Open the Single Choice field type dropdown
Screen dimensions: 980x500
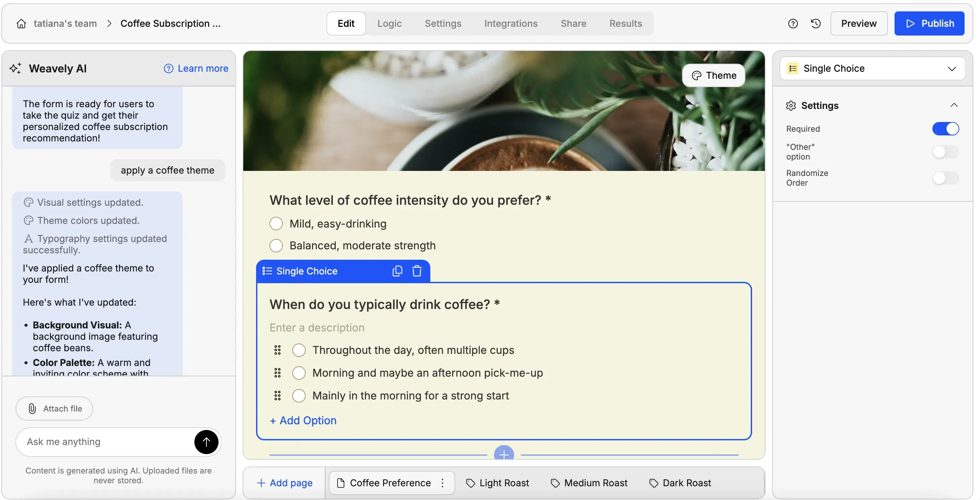tap(872, 68)
